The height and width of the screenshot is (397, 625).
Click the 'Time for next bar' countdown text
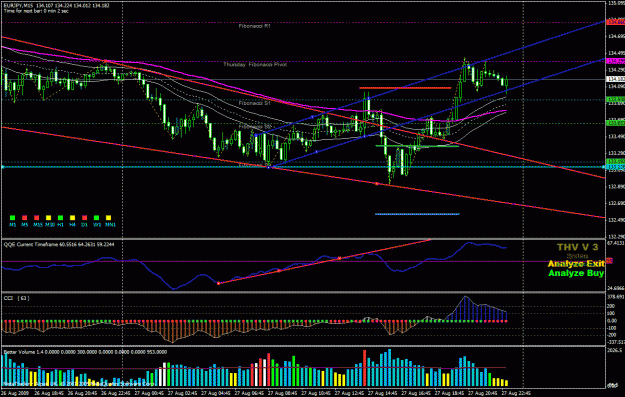[x=36, y=11]
